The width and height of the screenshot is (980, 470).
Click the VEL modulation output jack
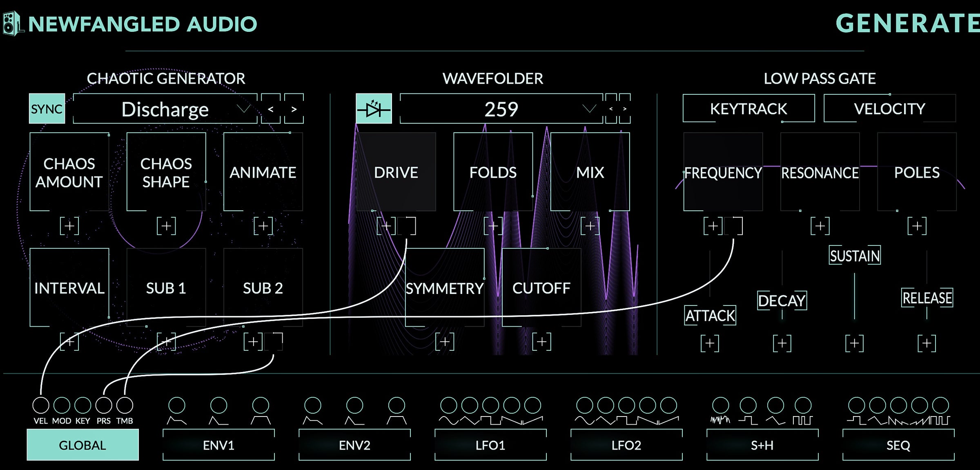[x=41, y=405]
